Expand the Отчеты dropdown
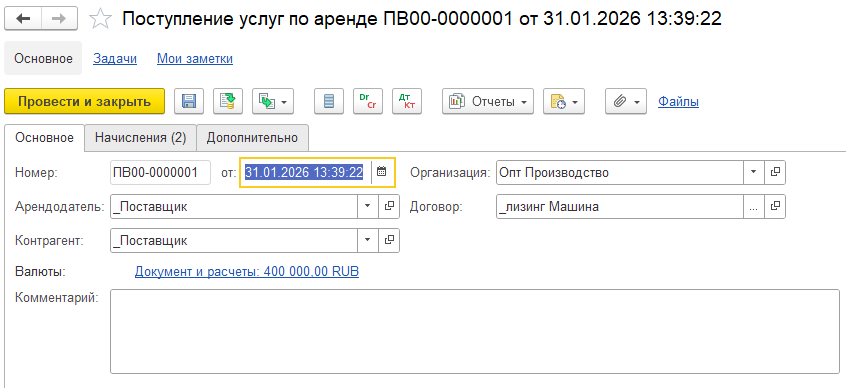 (488, 101)
